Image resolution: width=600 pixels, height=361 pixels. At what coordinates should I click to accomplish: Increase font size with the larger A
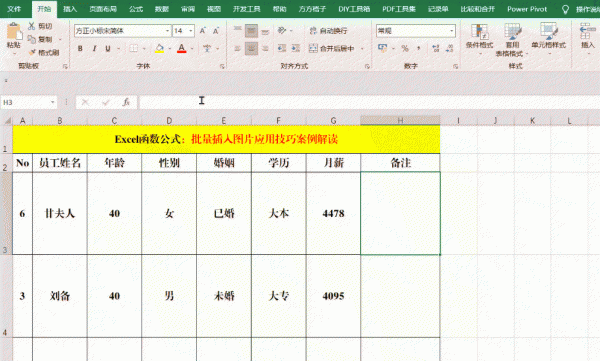point(203,31)
